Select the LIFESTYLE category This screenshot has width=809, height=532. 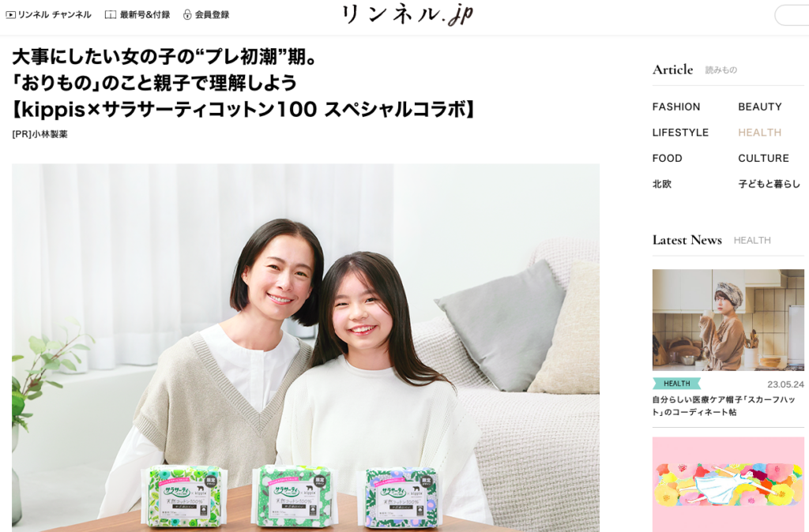coord(680,133)
